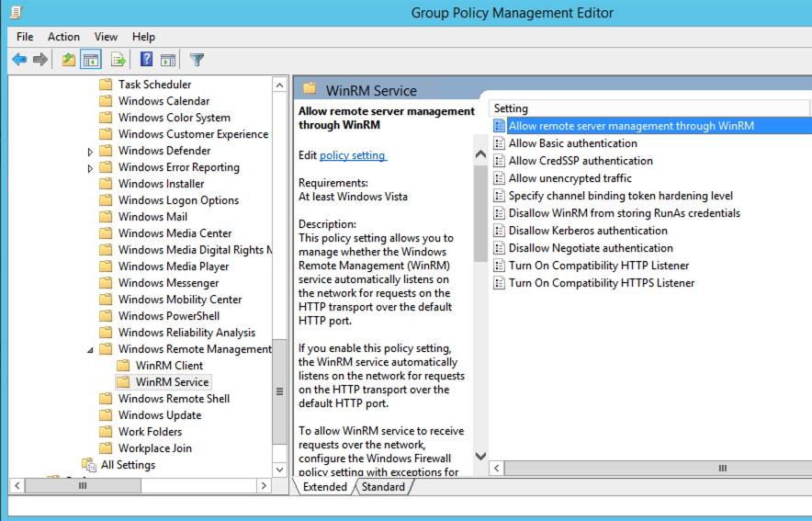Open Help via the question mark icon
This screenshot has width=812, height=521.
146,60
